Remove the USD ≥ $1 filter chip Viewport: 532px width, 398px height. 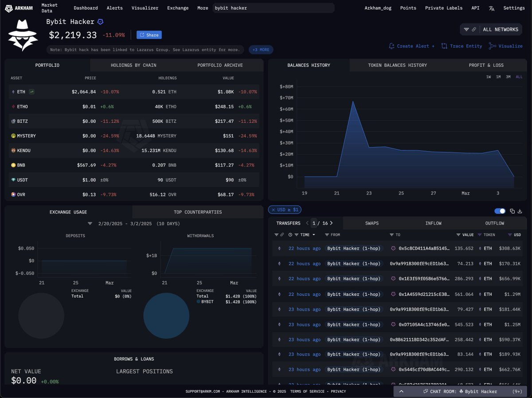pyautogui.click(x=273, y=210)
